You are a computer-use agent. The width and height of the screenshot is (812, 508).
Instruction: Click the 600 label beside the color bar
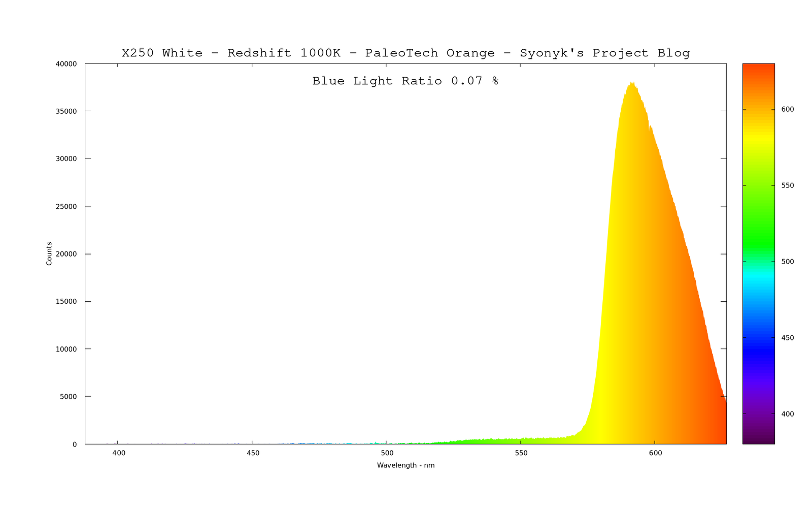pos(787,109)
